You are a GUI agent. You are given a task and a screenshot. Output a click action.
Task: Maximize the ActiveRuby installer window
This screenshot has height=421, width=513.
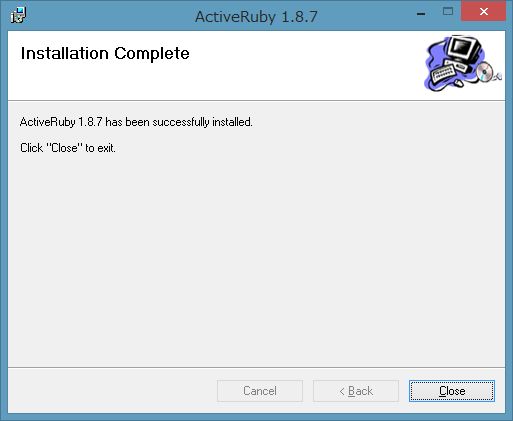click(x=448, y=12)
